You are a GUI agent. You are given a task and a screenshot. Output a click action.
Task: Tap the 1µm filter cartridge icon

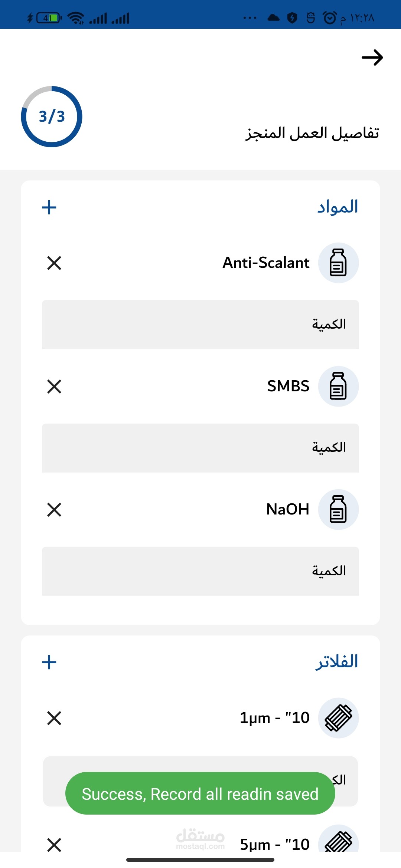338,718
